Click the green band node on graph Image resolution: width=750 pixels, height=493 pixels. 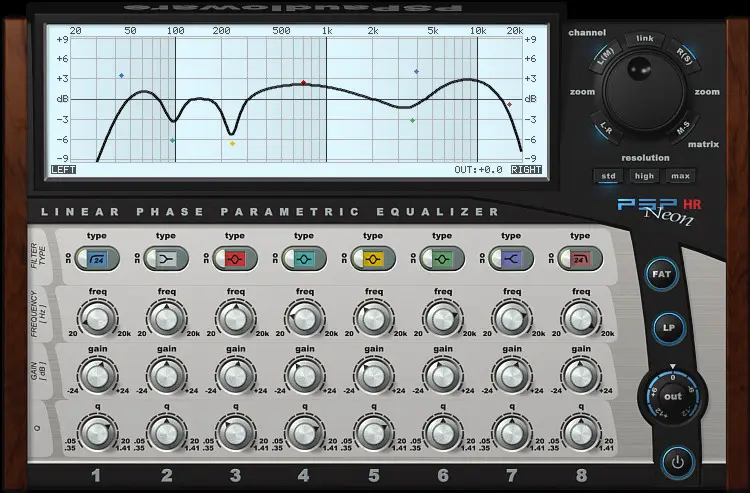pyautogui.click(x=413, y=121)
